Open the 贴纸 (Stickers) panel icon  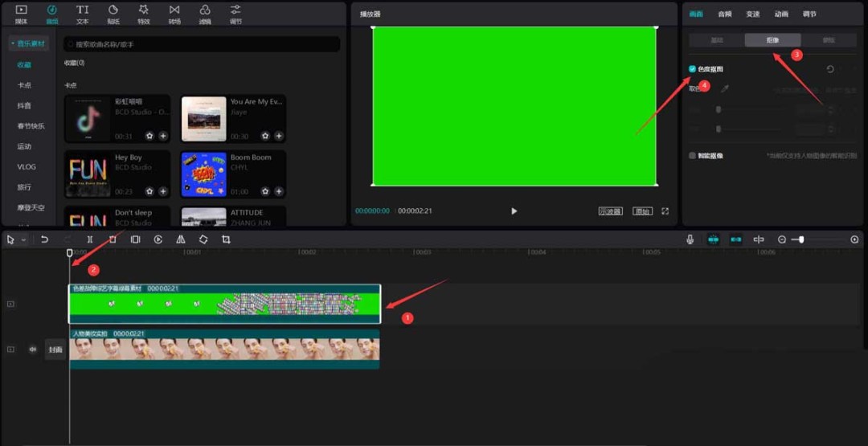[x=113, y=14]
